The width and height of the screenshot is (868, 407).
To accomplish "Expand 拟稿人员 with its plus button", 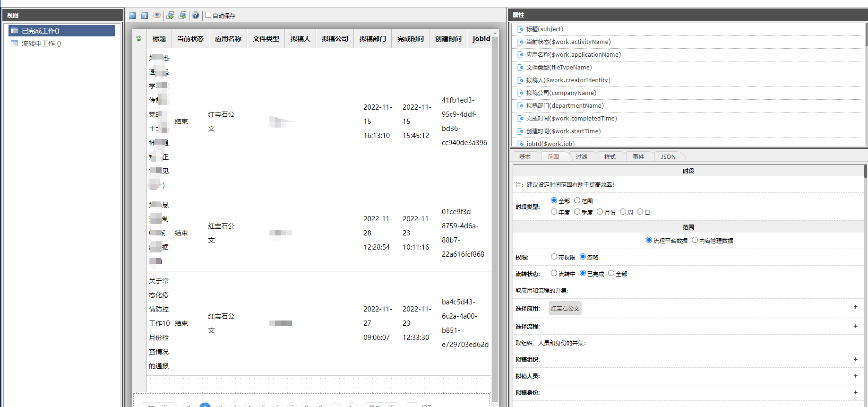I will tap(855, 376).
